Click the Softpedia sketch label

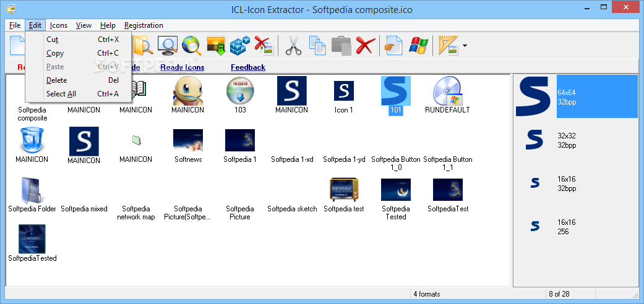point(292,209)
